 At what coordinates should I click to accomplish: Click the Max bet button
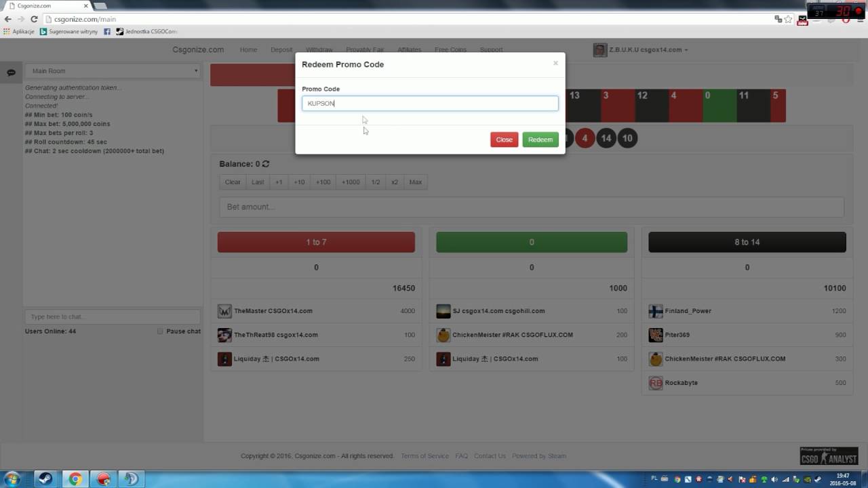(x=416, y=182)
